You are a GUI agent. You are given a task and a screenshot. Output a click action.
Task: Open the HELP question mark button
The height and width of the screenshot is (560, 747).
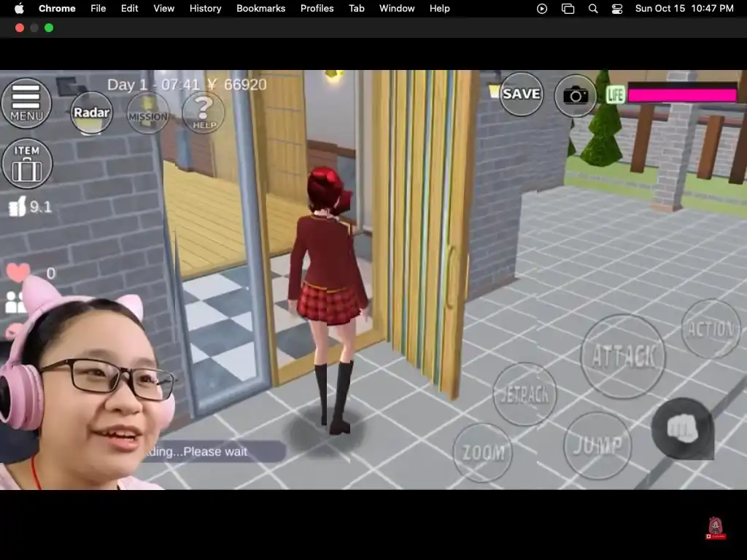pos(204,113)
